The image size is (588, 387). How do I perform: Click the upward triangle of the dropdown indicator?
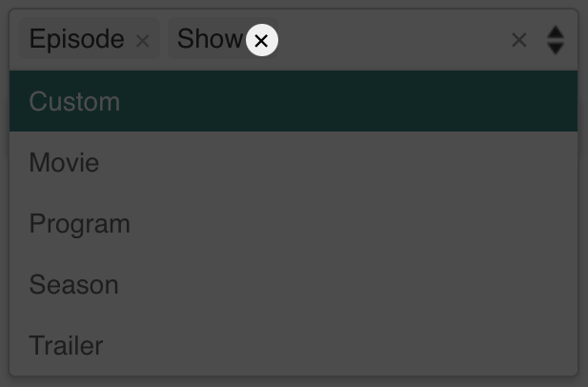click(x=556, y=31)
